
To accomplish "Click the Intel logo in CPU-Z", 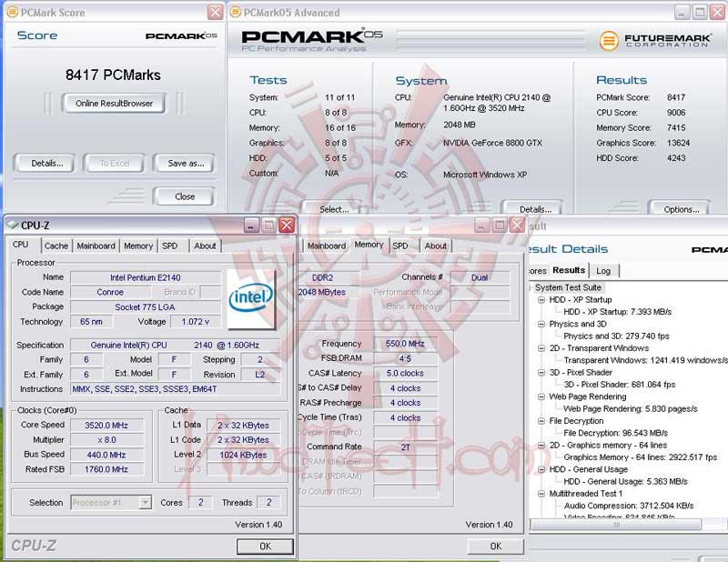I will pos(251,299).
